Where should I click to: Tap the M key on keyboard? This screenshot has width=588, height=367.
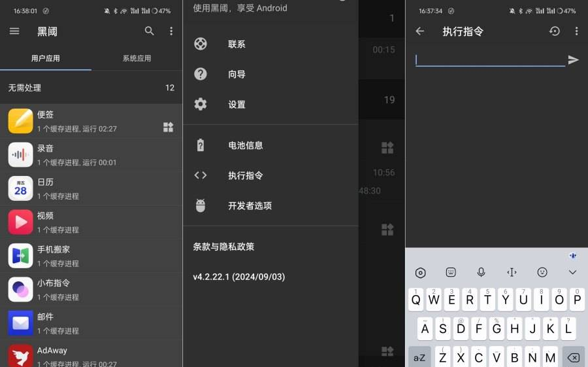(551, 357)
